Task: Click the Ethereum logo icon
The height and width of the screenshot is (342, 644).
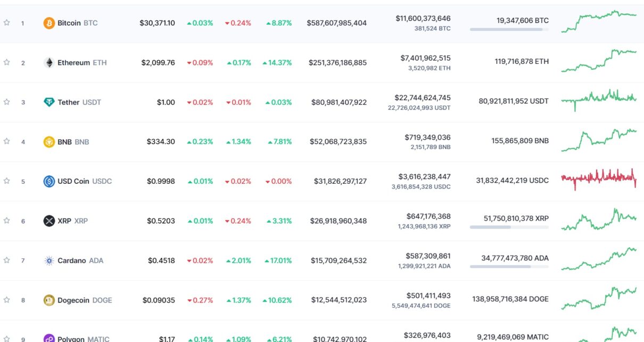Action: (49, 62)
